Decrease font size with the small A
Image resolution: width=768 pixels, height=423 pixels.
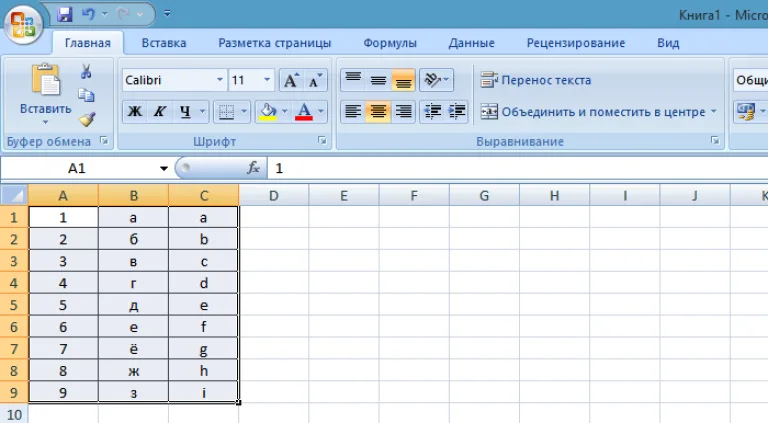315,80
